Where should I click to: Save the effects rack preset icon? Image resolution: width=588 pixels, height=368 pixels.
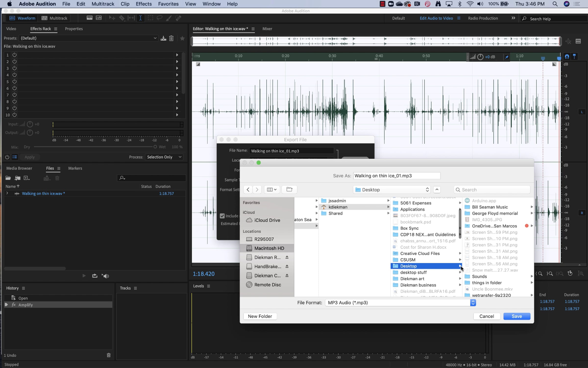163,38
